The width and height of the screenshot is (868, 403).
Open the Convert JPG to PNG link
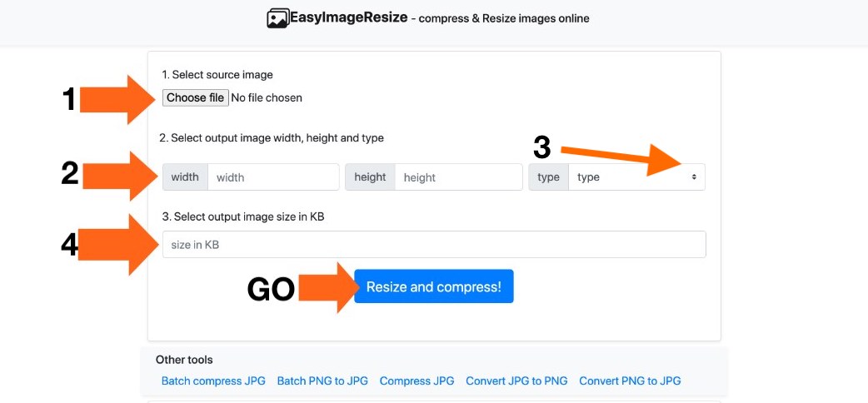coord(516,381)
